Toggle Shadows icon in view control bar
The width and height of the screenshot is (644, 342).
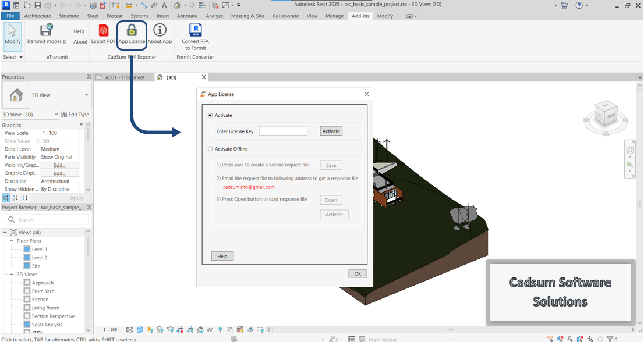click(x=160, y=330)
